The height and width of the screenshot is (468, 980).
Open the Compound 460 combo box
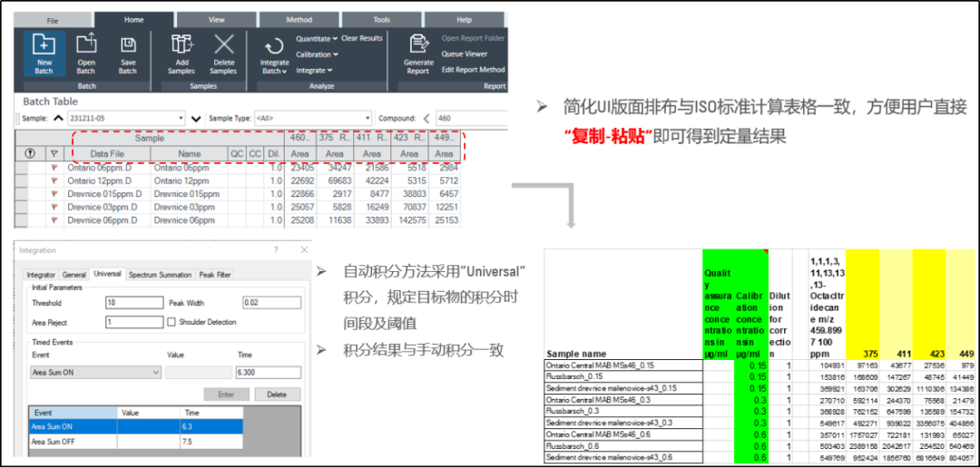[x=472, y=118]
